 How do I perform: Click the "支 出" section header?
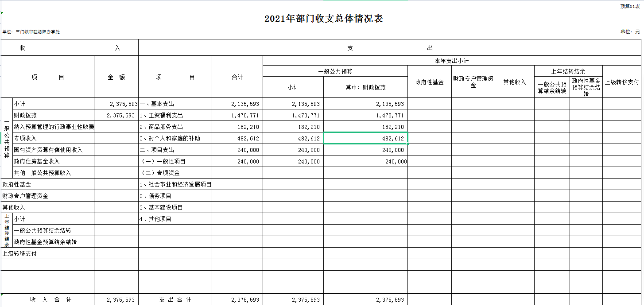pyautogui.click(x=390, y=48)
